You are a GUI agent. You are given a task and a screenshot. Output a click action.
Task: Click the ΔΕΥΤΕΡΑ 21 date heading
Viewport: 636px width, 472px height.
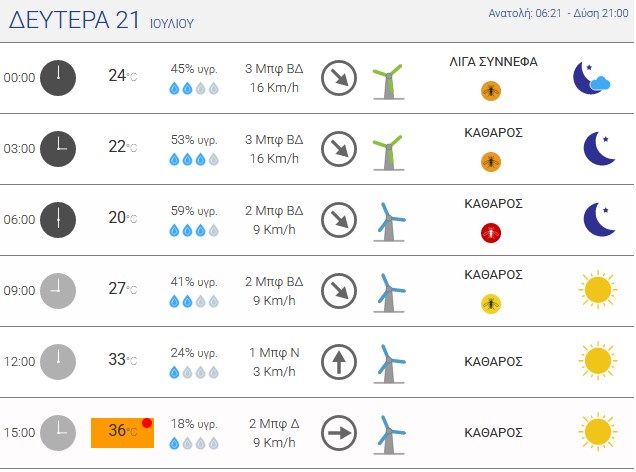coord(74,20)
